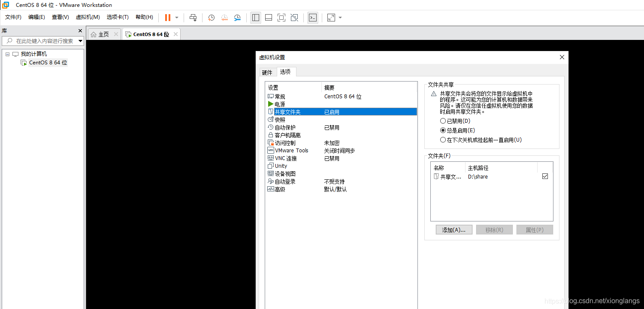Collapse the 我的计算机 tree node
Screen dimensions: 644x309
8,54
